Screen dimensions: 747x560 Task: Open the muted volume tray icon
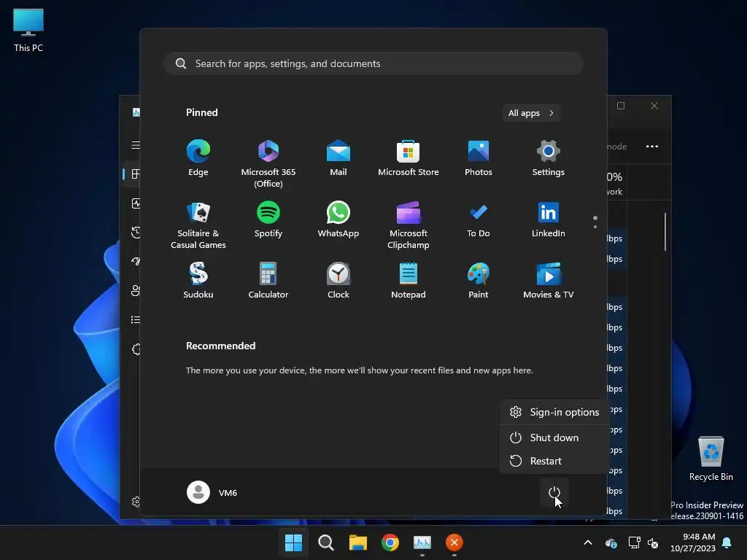pos(653,542)
